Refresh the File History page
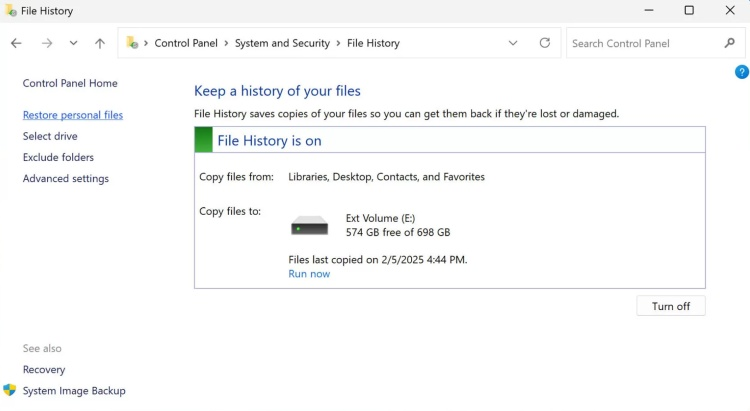 545,43
